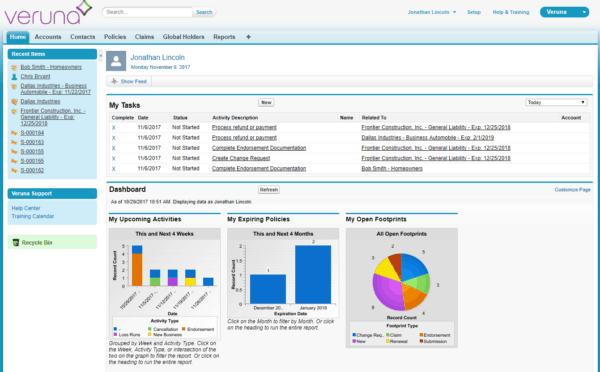Click the icon beside S-000162
This screenshot has width=600, height=372.
tap(14, 170)
